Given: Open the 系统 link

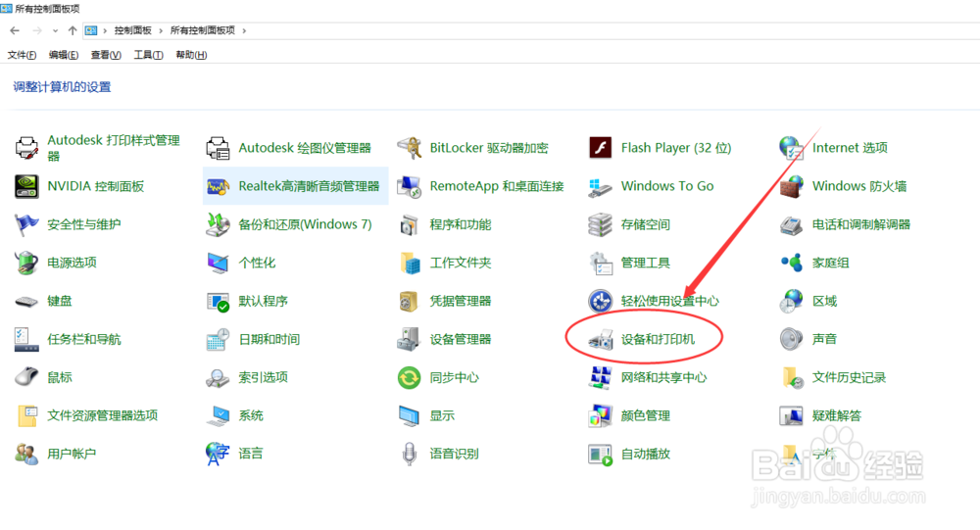Looking at the screenshot, I should [251, 415].
